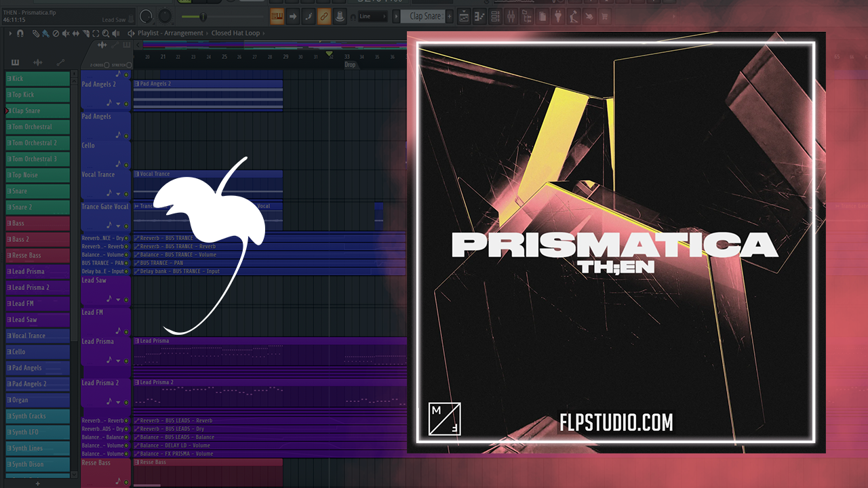Toggle the Z-CROSS checkbox
The width and height of the screenshot is (868, 488).
pos(106,65)
